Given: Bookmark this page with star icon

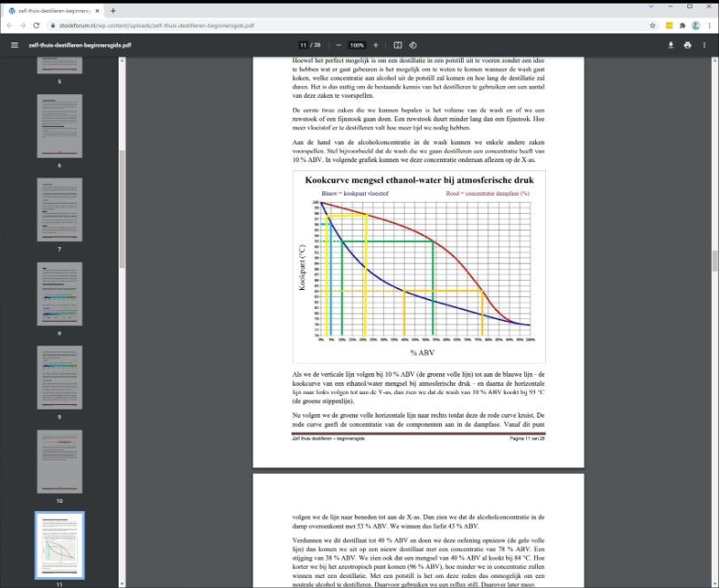Looking at the screenshot, I should click(x=653, y=25).
